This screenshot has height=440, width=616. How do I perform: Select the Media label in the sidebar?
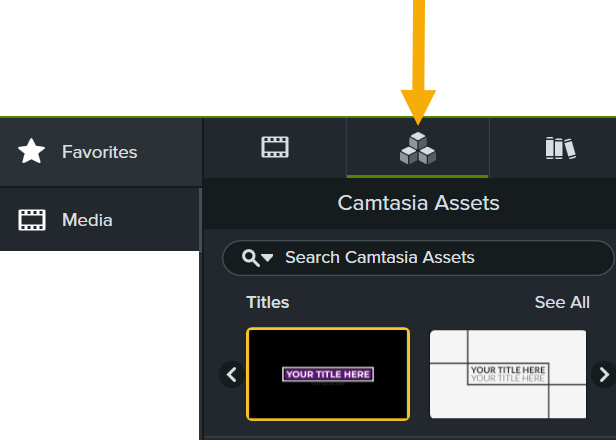pyautogui.click(x=87, y=220)
